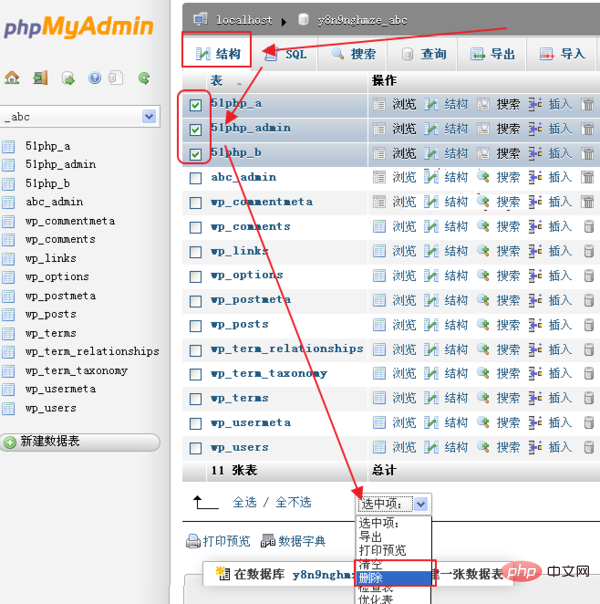Choose 打印预览 from the action list
Image resolution: width=600 pixels, height=604 pixels.
tap(393, 550)
